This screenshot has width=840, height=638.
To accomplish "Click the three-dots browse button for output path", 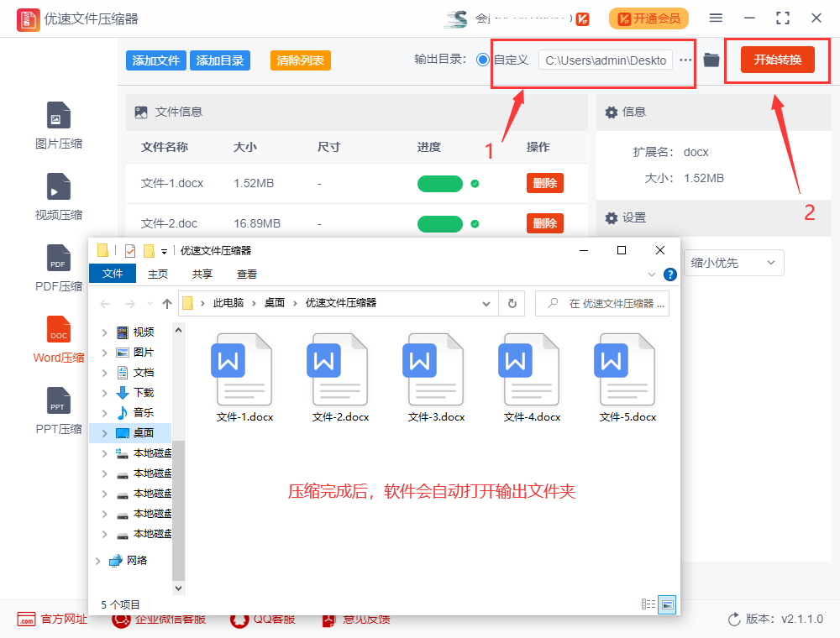I will [685, 60].
